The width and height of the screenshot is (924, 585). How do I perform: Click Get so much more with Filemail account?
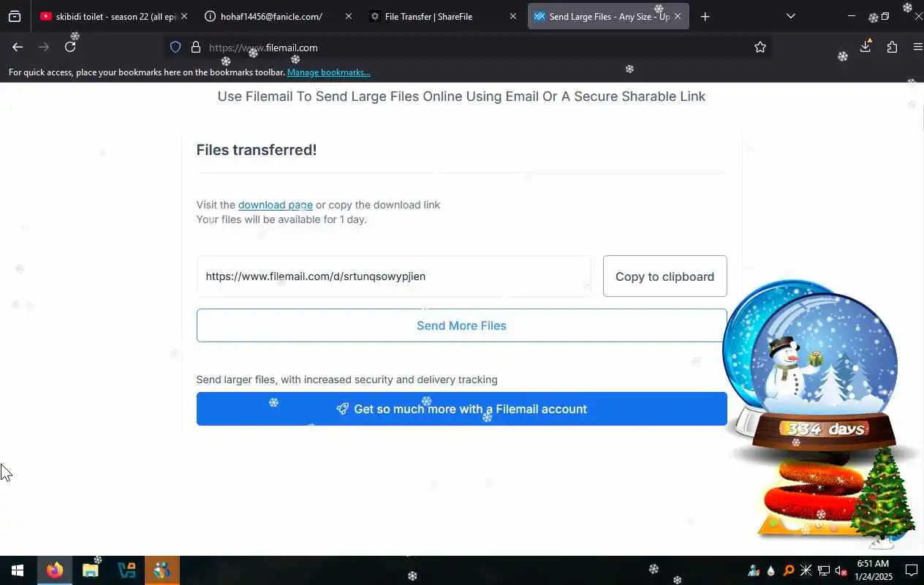click(461, 409)
